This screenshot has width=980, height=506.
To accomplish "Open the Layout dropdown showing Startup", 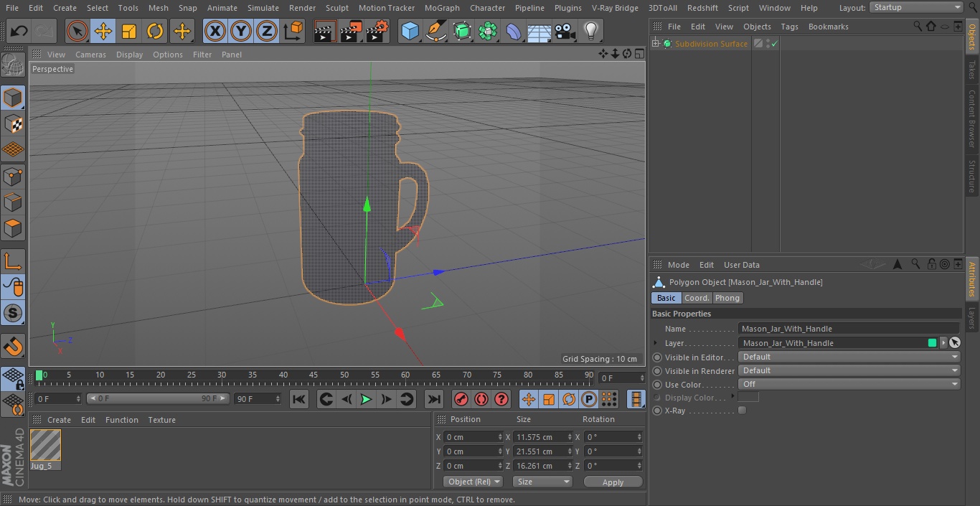I will pyautogui.click(x=916, y=7).
